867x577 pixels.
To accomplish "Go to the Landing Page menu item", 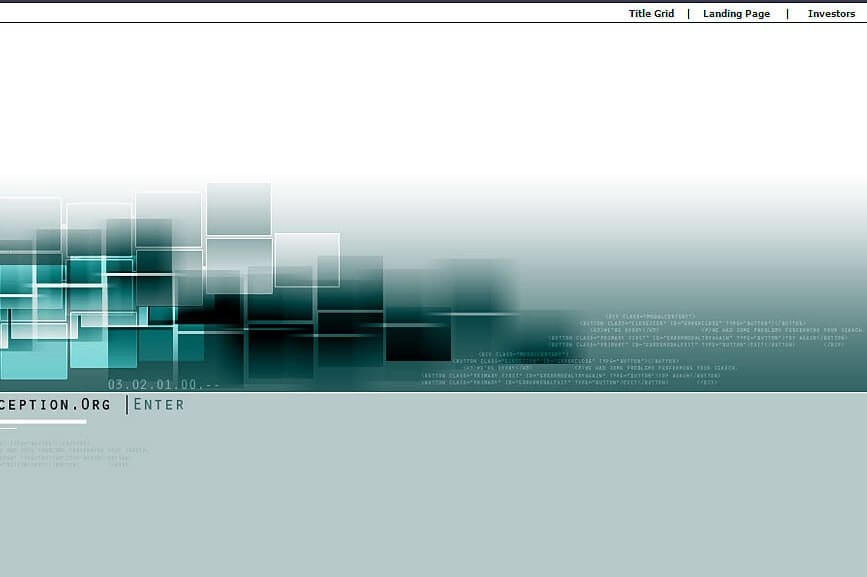I will pyautogui.click(x=736, y=14).
